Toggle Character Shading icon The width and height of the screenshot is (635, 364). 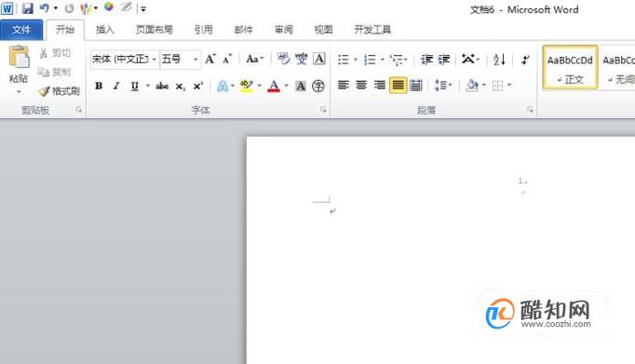click(301, 86)
